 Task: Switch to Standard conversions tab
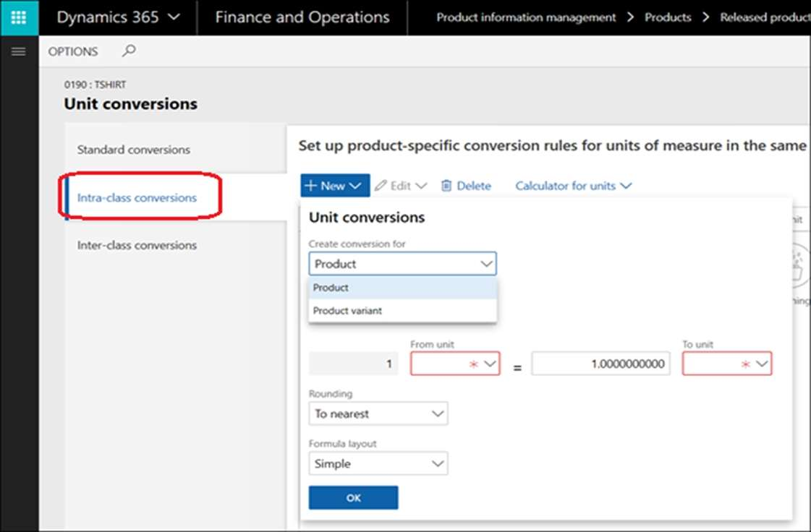[134, 150]
